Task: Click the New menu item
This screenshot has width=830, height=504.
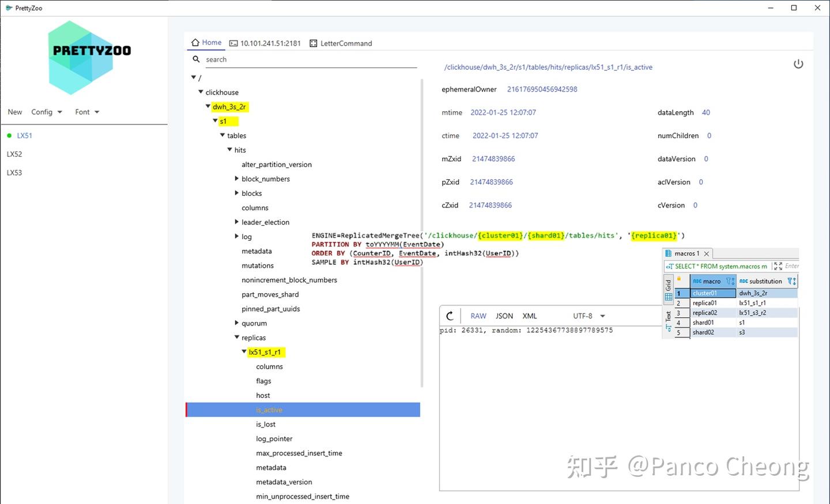Action: click(14, 111)
